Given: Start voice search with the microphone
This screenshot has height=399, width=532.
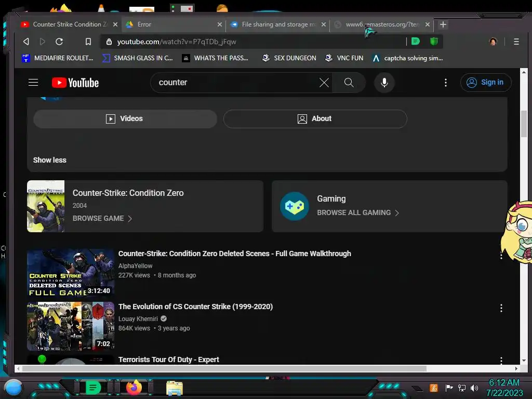Looking at the screenshot, I should [x=384, y=83].
